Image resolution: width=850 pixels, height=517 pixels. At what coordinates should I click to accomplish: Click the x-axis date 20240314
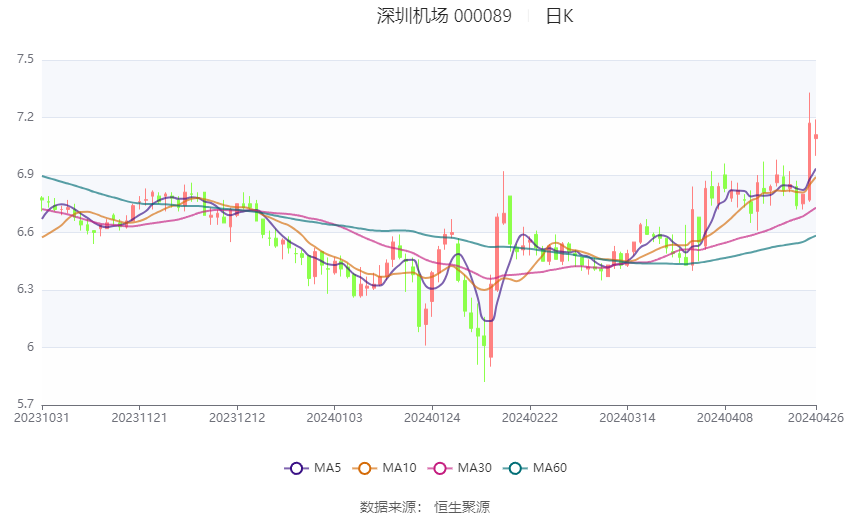pos(627,418)
